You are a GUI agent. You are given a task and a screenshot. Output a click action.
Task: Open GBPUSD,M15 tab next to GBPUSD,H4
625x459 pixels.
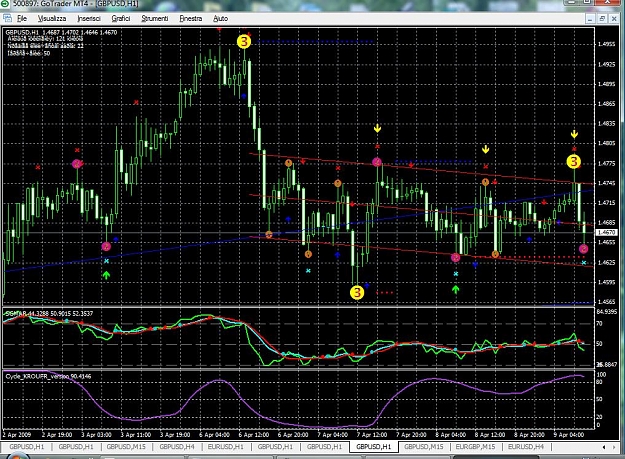pos(126,447)
